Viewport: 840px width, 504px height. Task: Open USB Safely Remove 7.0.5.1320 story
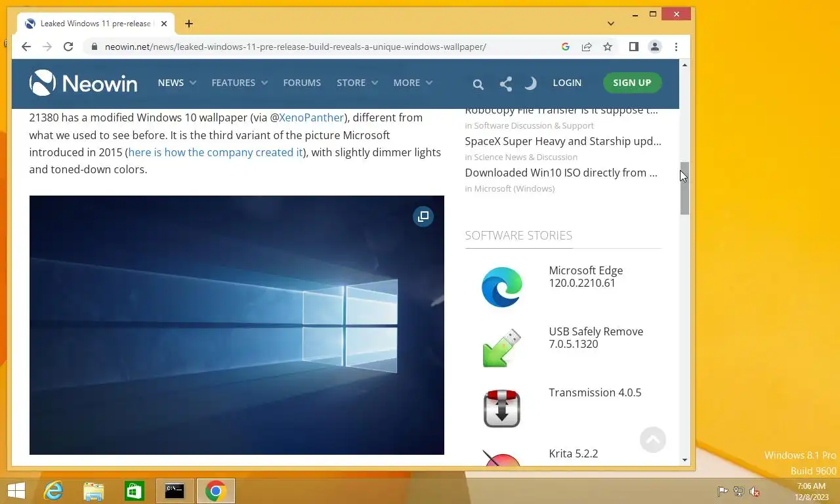click(x=596, y=338)
